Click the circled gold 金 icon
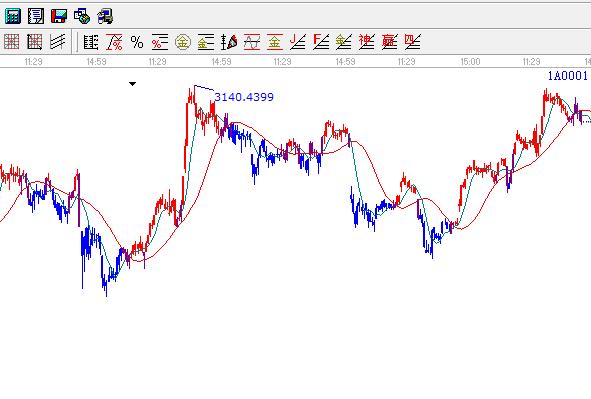The image size is (591, 399). pyautogui.click(x=183, y=42)
